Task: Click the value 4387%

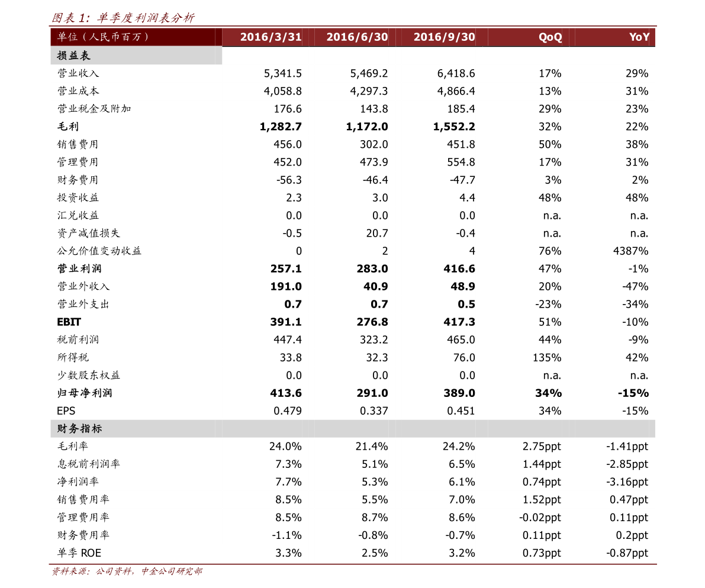Action: [x=631, y=251]
